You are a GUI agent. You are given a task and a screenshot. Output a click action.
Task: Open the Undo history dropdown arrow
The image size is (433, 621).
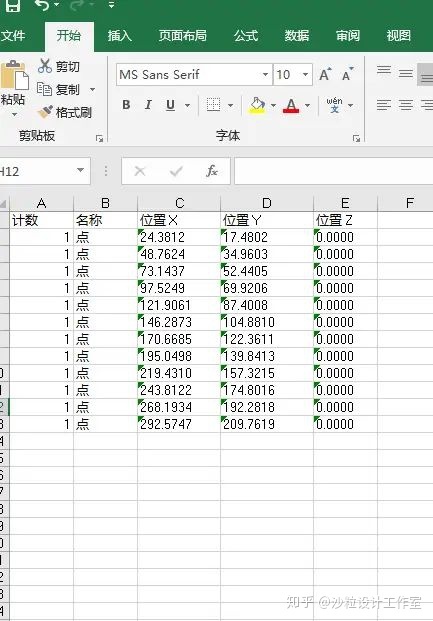click(56, 5)
